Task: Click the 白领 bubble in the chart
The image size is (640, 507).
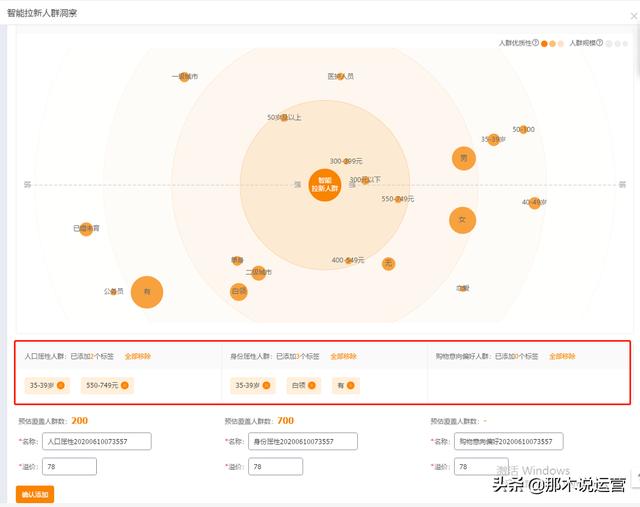Action: [239, 291]
